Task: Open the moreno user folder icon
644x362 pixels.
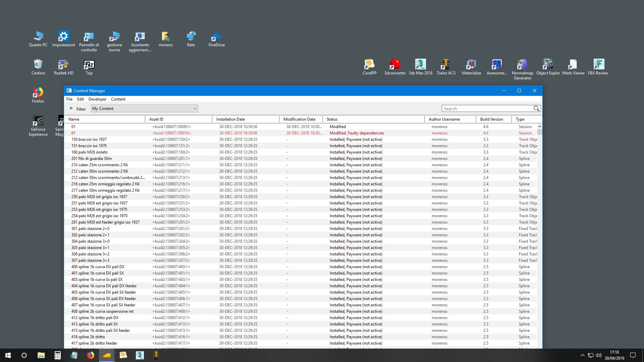Action: 165,39
